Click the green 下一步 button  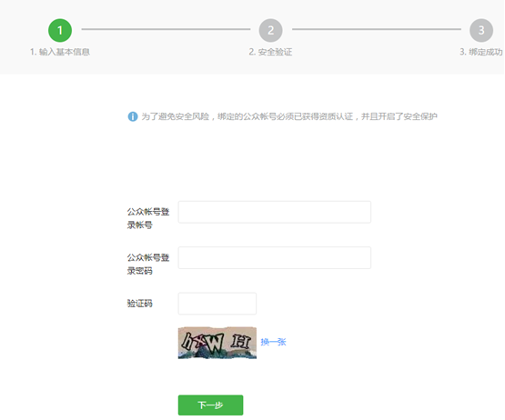(x=210, y=405)
